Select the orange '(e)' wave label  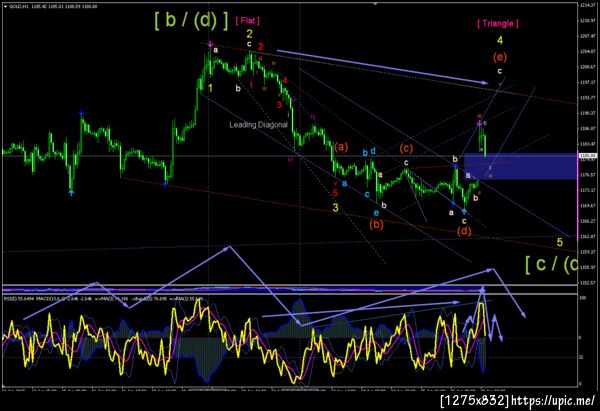point(500,57)
